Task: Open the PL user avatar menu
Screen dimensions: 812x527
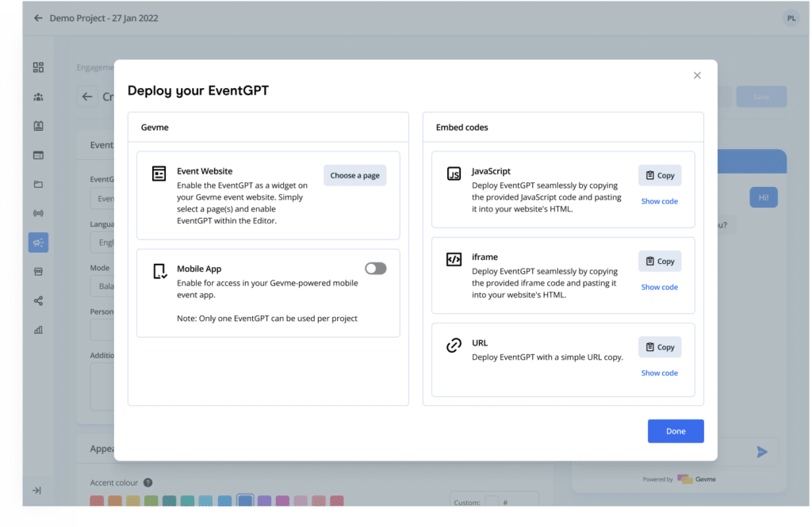Action: coord(791,18)
